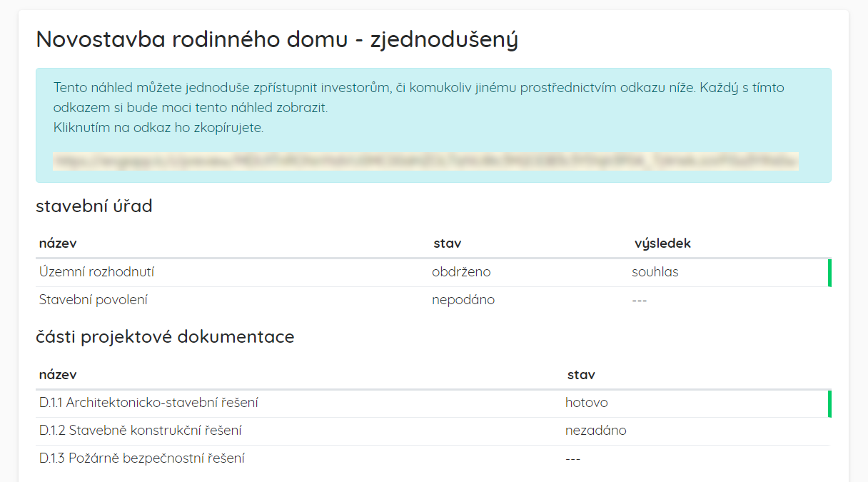Click the 'části projektové dokumentace' heading
The image size is (868, 482).
[165, 336]
